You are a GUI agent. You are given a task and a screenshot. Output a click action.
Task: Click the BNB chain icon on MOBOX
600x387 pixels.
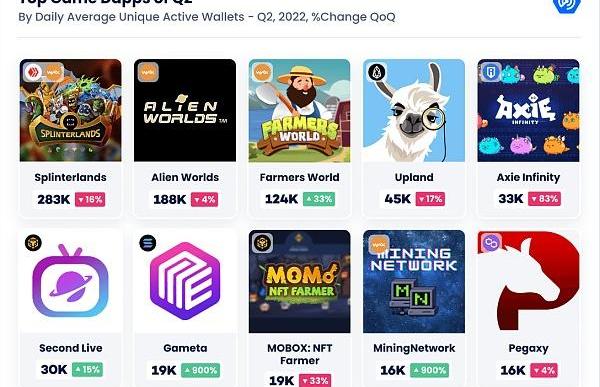click(x=262, y=243)
